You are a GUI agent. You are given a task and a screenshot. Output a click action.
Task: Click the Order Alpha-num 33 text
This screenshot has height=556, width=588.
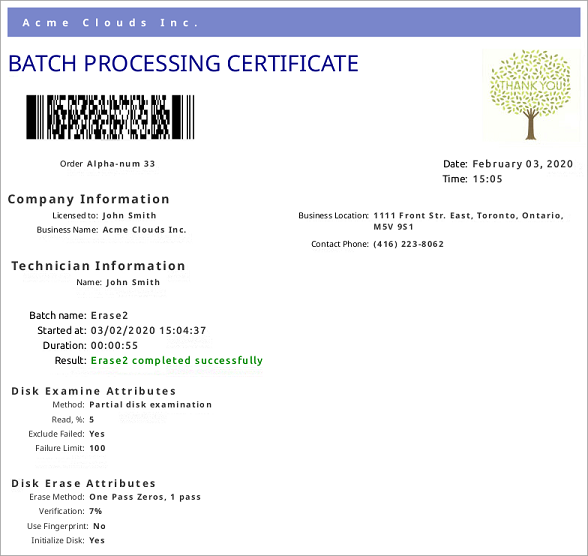pos(107,164)
